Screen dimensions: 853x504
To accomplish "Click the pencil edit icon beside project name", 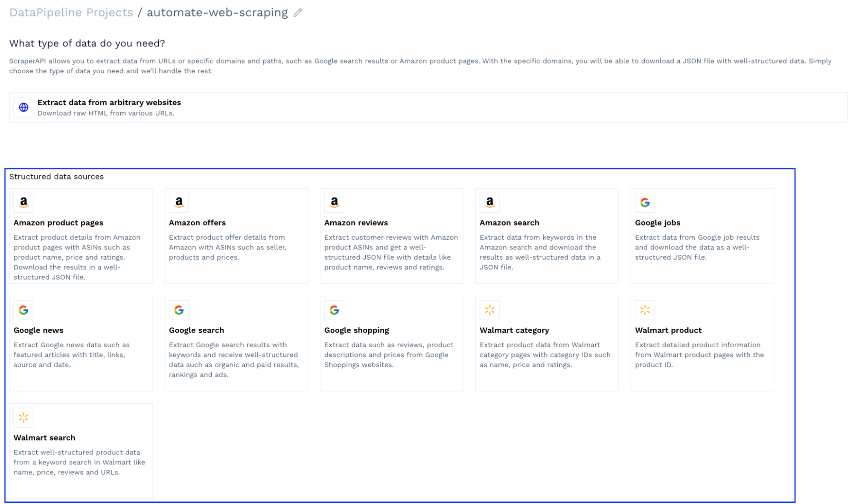I will point(297,13).
